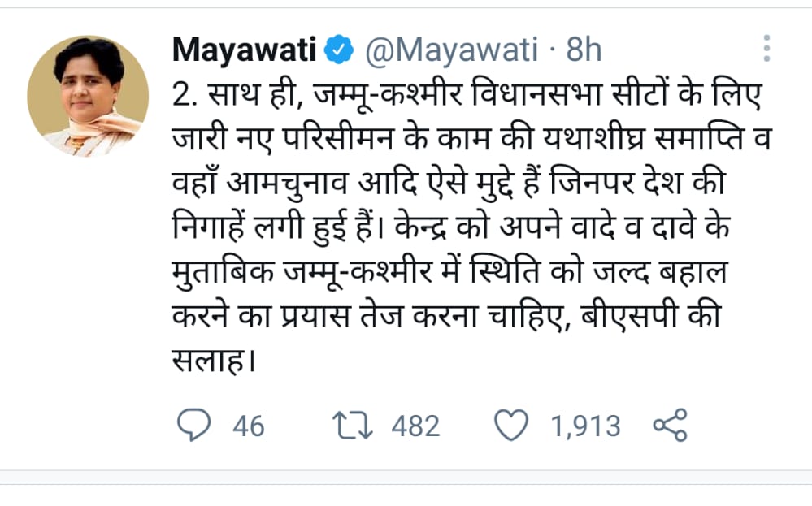The height and width of the screenshot is (506, 812).
Task: Click the blue verified badge
Action: [339, 50]
